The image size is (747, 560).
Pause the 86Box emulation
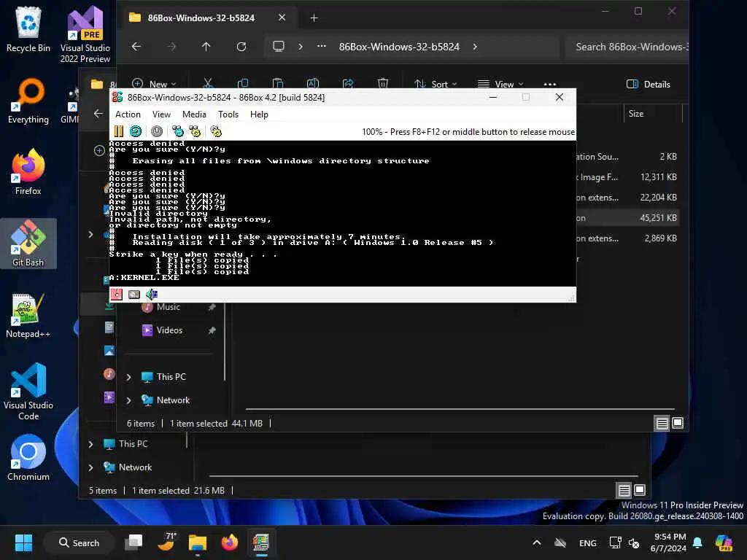[x=119, y=131]
